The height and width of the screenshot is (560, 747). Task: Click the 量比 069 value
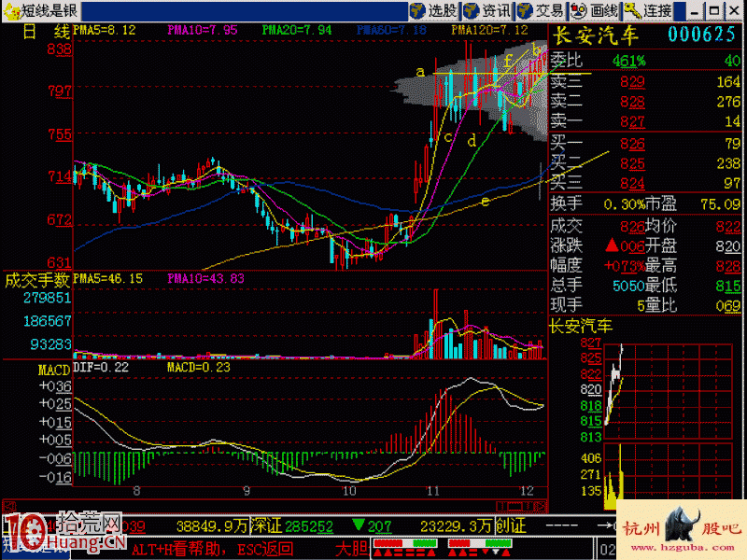click(x=728, y=306)
